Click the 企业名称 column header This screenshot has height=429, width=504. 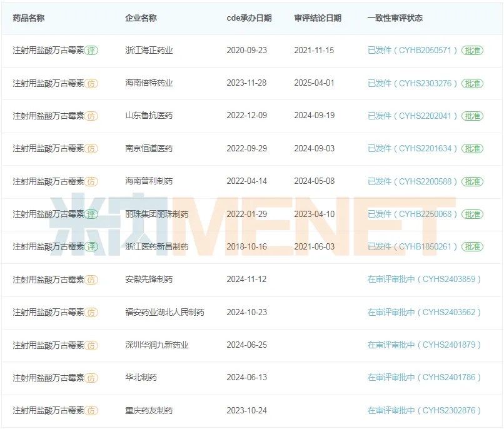(141, 18)
